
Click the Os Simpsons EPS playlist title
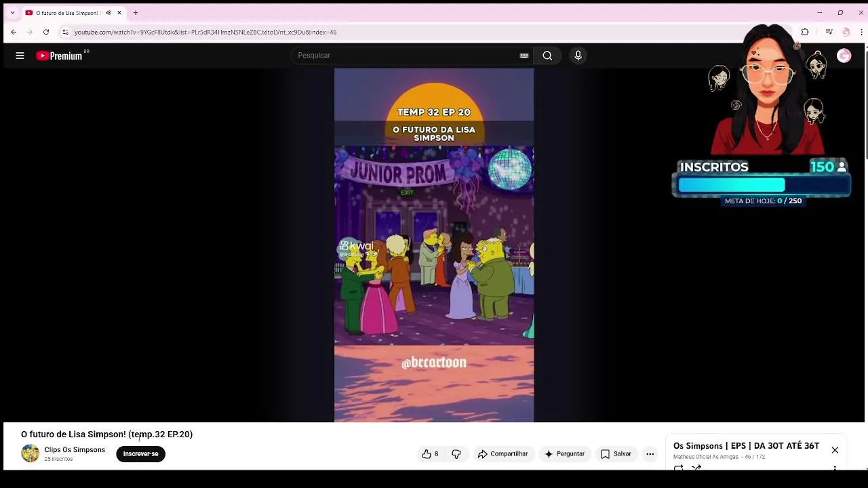coord(746,446)
